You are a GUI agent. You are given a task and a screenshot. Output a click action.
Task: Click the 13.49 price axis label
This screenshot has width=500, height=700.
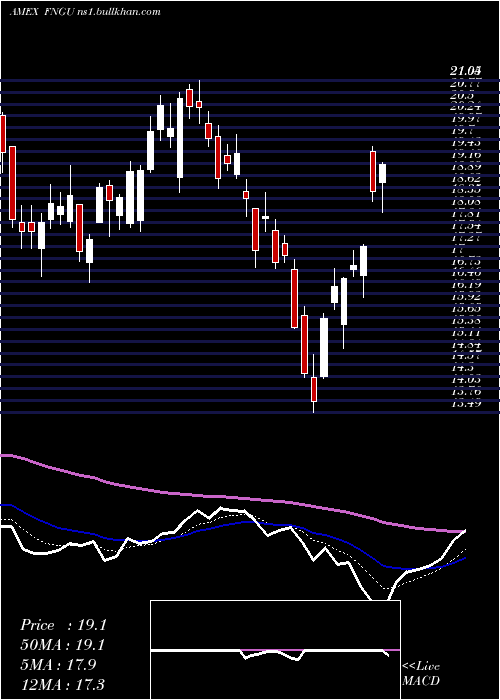pos(466,404)
